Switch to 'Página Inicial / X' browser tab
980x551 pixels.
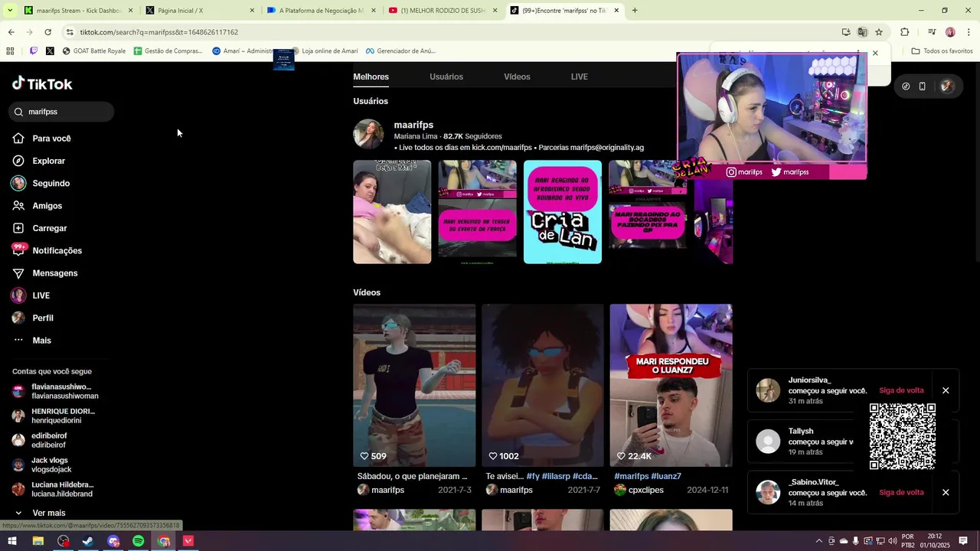pos(199,11)
